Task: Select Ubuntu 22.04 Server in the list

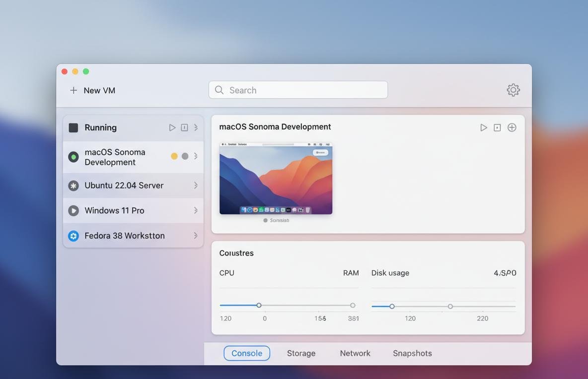Action: pyautogui.click(x=133, y=186)
